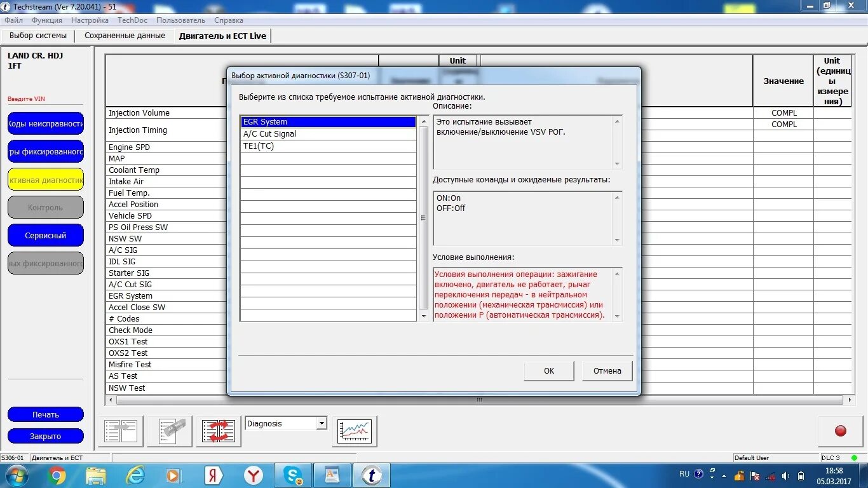Click the flashlight checklist toolbar icon
The height and width of the screenshot is (488, 868).
point(170,431)
